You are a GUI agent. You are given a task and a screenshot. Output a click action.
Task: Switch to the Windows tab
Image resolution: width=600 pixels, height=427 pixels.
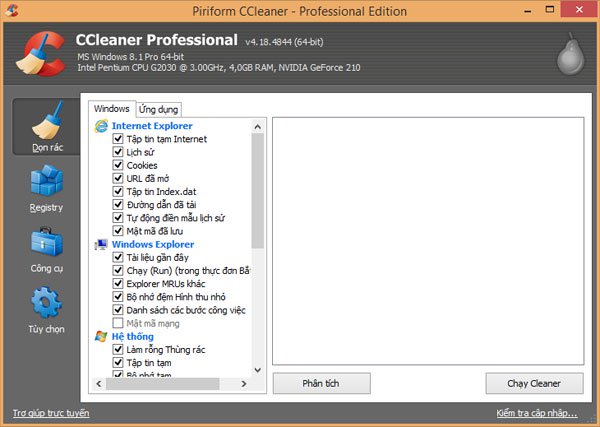point(112,109)
